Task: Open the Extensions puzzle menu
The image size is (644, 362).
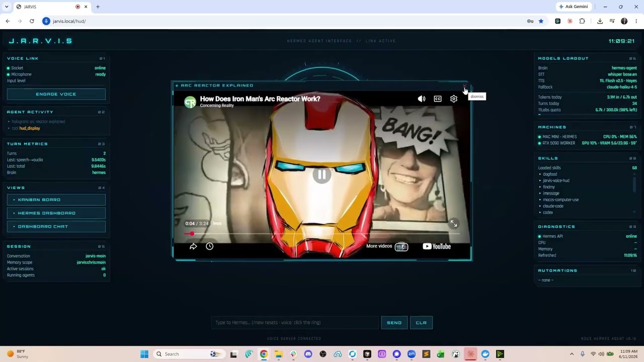Action: (582, 21)
